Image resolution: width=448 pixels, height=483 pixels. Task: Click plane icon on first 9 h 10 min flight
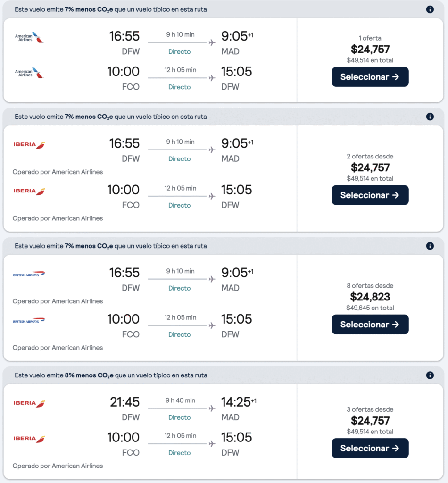click(212, 42)
